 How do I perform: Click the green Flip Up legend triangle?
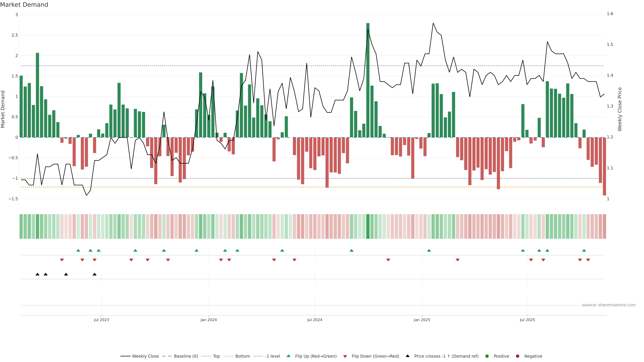[x=288, y=356]
